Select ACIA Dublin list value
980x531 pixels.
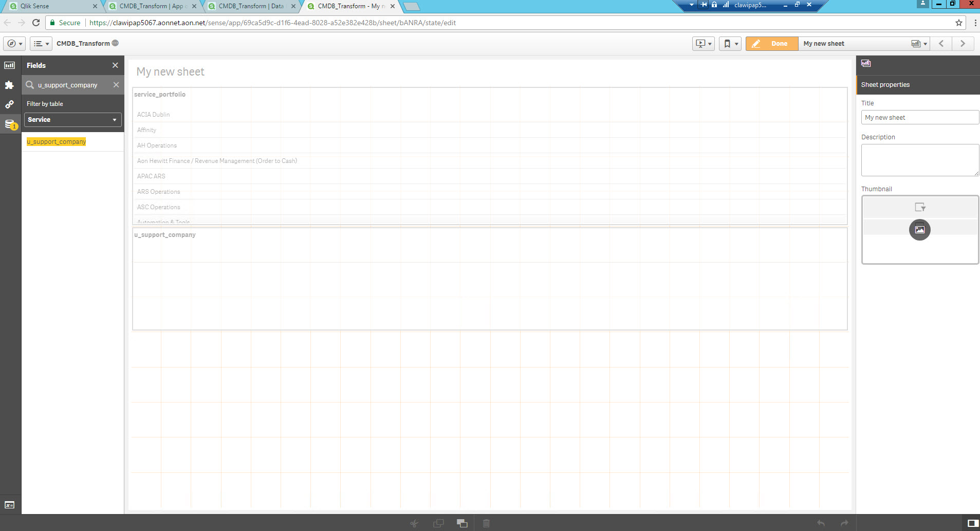click(x=489, y=115)
